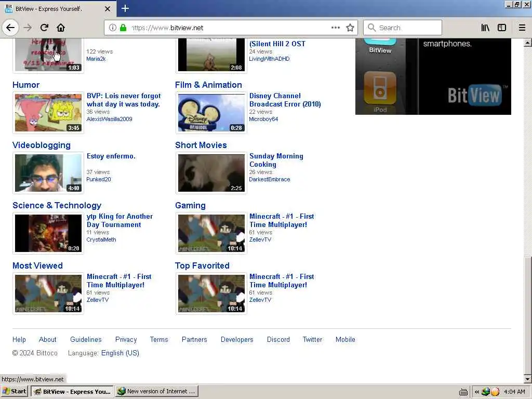The image size is (532, 399).
Task: Open page actions three-dot menu
Action: click(335, 28)
